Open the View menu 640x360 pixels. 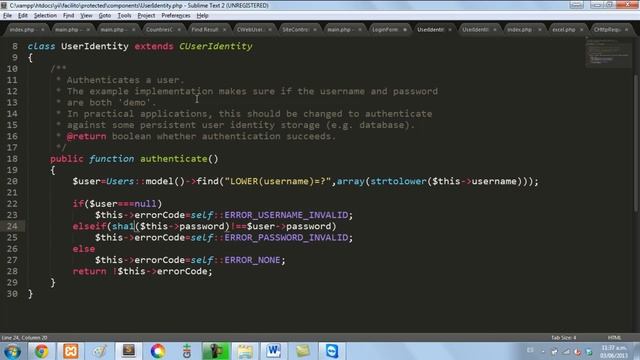86,16
